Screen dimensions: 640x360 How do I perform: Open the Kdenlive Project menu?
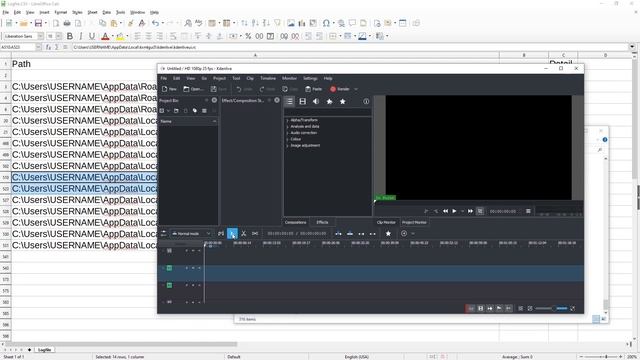[219, 78]
